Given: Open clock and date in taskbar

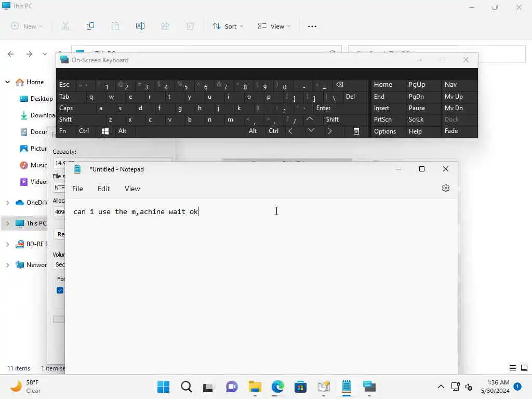Looking at the screenshot, I should point(495,387).
